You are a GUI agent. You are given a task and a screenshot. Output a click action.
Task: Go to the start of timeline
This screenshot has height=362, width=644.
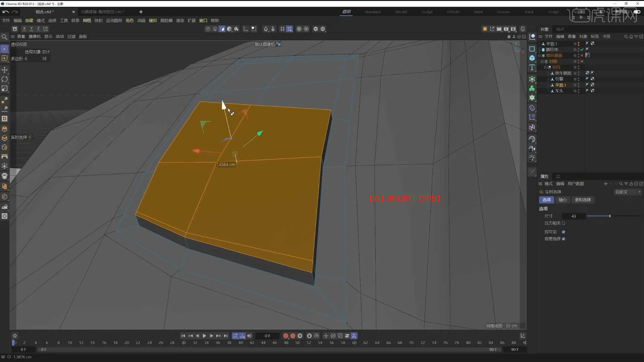[x=183, y=336]
